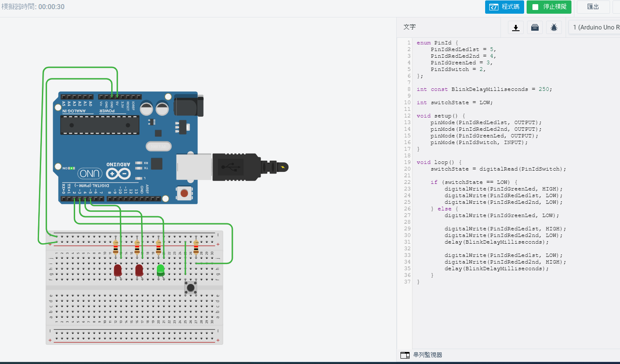Select the lit green LED on breadboard
620x364 pixels.
click(161, 270)
